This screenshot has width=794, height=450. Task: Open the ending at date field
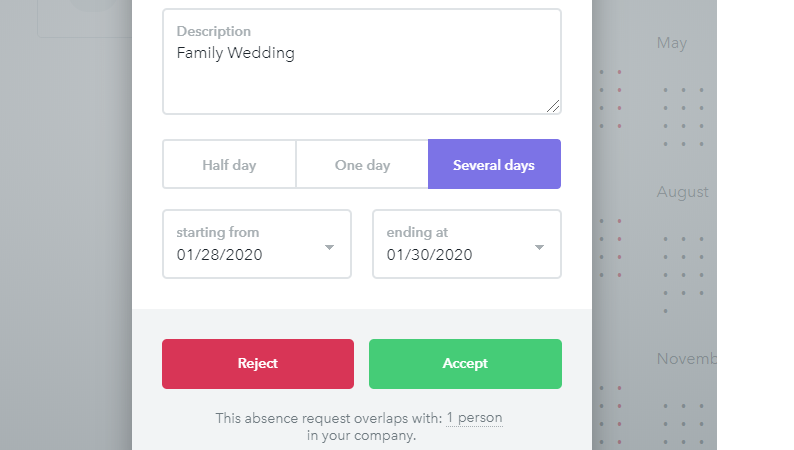[x=467, y=244]
